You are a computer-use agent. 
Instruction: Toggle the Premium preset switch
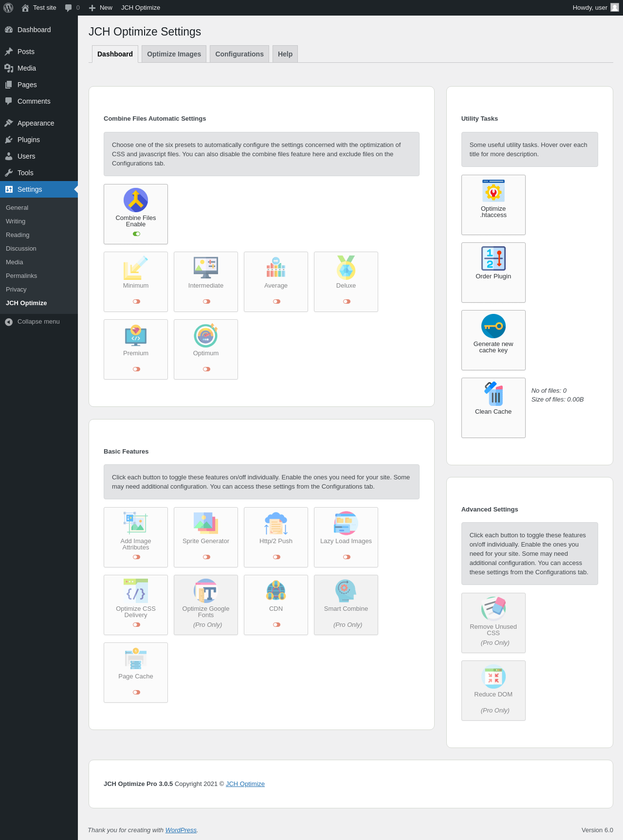coord(136,369)
